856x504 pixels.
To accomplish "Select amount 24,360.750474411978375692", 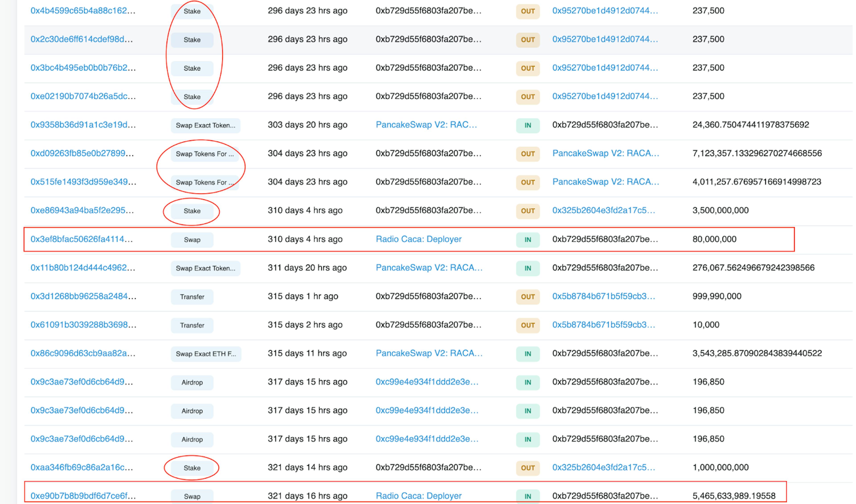I will pos(751,125).
